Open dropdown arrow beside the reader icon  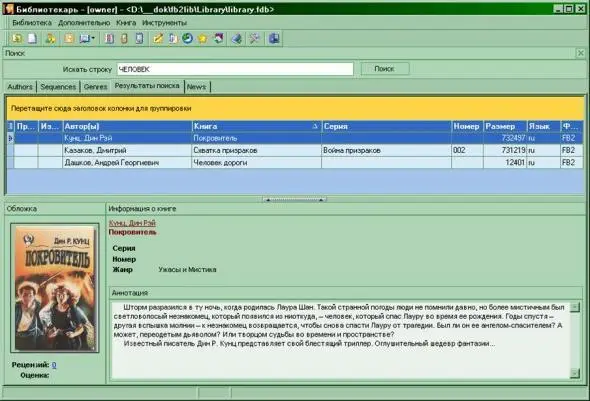pos(93,38)
